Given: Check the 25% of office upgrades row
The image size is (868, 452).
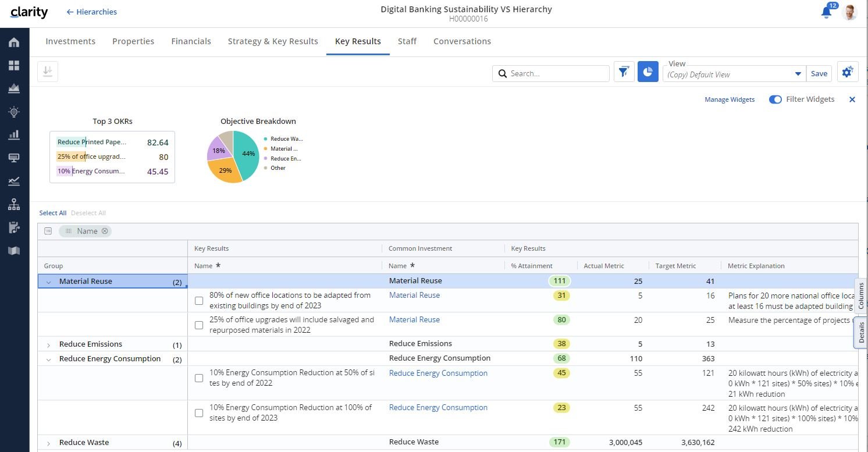Looking at the screenshot, I should [199, 325].
